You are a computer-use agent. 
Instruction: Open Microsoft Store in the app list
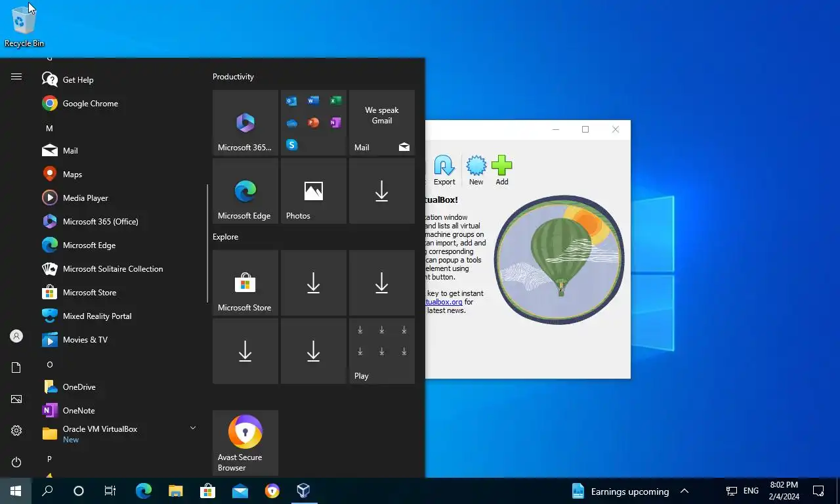tap(122, 293)
